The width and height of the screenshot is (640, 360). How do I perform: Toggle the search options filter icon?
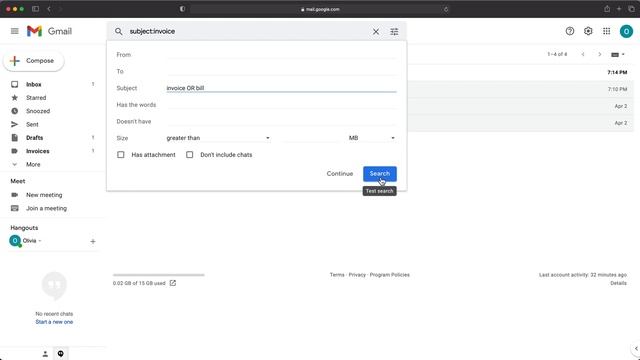394,31
